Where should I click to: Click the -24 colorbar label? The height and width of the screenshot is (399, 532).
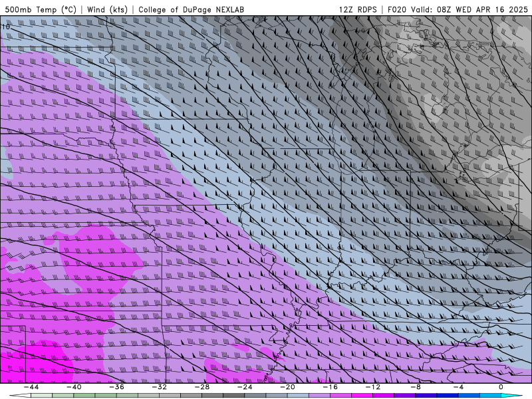(245, 387)
